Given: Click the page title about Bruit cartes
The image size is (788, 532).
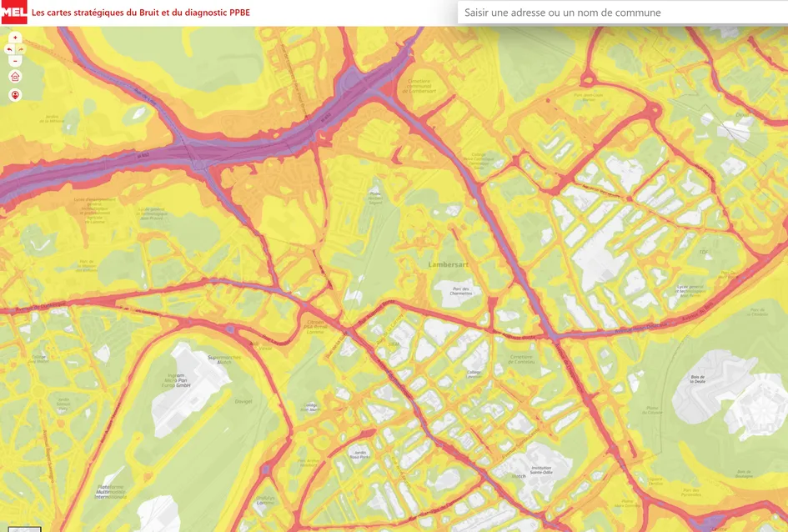Looking at the screenshot, I should pyautogui.click(x=140, y=13).
